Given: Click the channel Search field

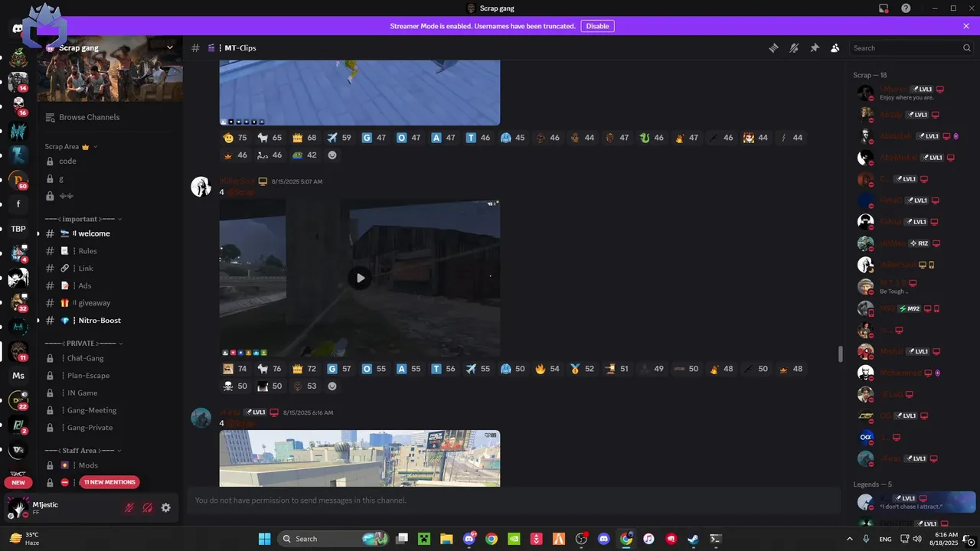Looking at the screenshot, I should pos(912,47).
